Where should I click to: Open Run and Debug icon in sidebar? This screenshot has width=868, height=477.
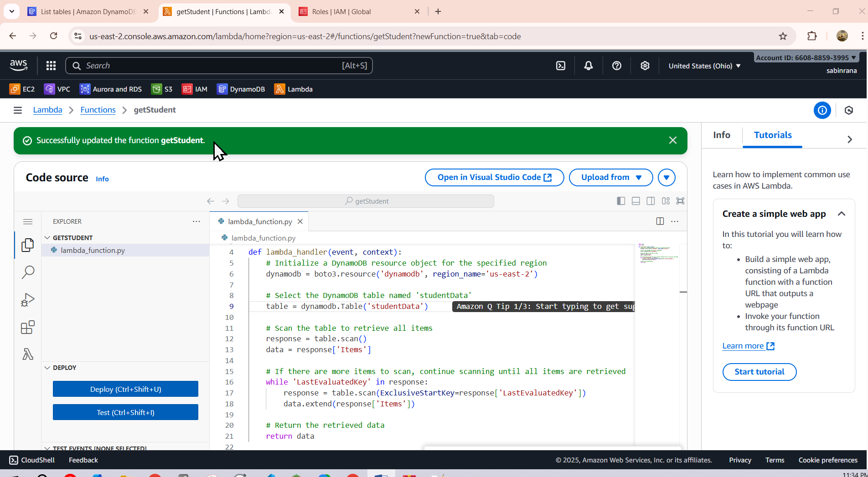[28, 300]
